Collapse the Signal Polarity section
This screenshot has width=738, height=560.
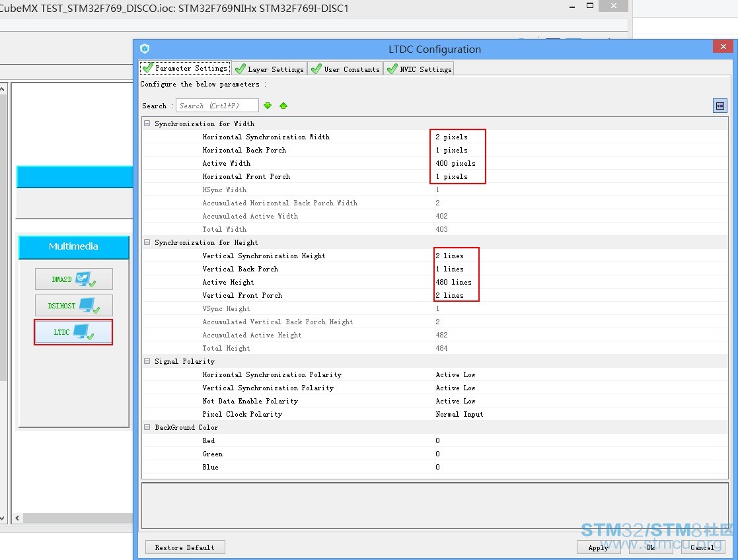(x=147, y=361)
